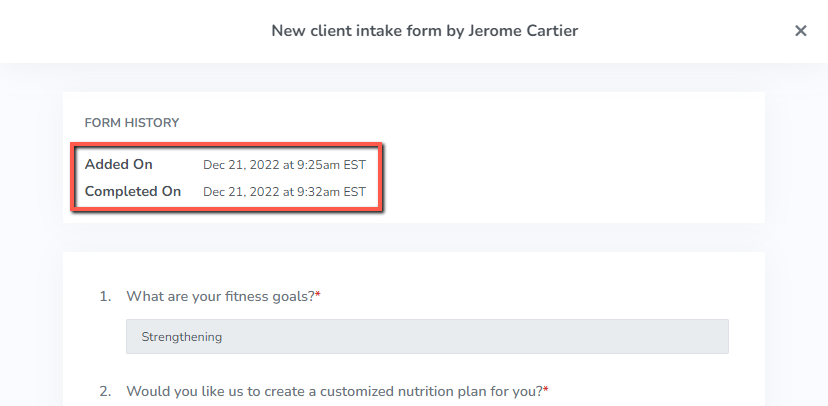Select the 9:25am EST added timestamp

click(x=284, y=165)
